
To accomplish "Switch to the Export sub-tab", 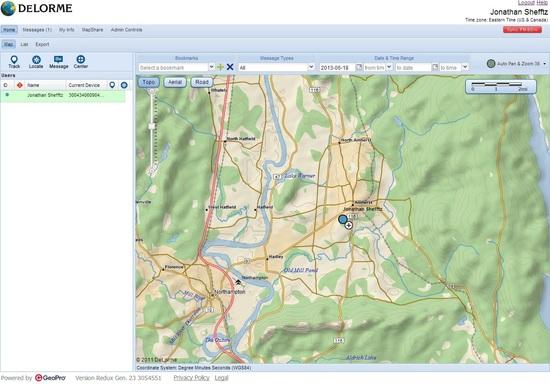I will [x=42, y=45].
